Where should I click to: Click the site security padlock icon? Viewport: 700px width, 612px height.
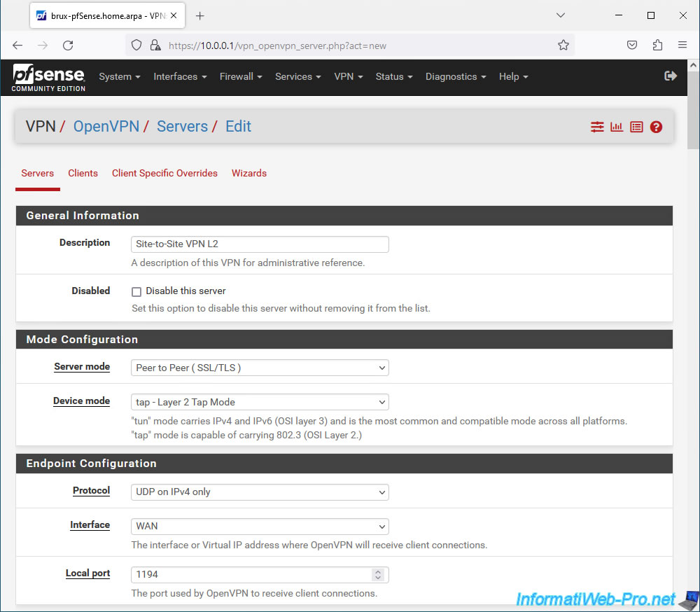click(x=155, y=45)
